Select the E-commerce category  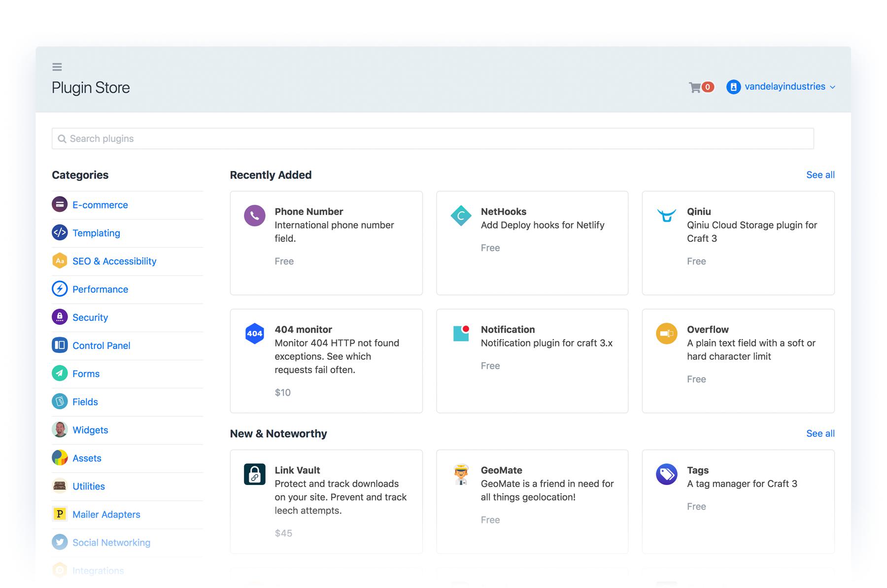coord(100,205)
